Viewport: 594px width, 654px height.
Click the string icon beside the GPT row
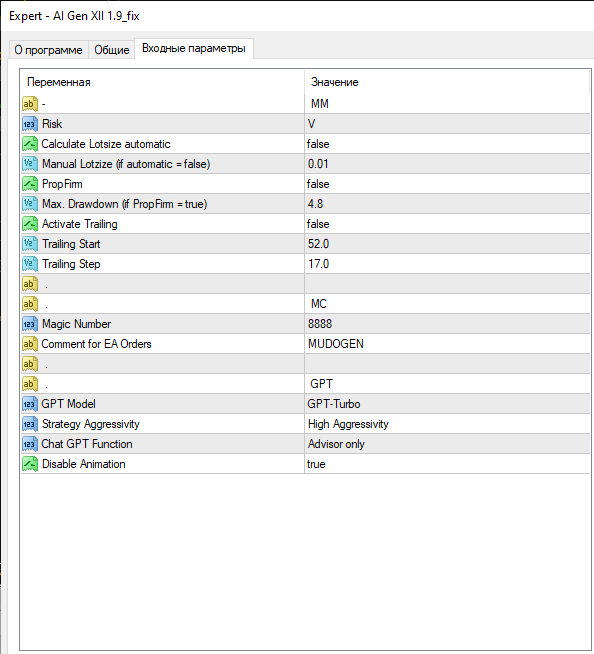[30, 384]
